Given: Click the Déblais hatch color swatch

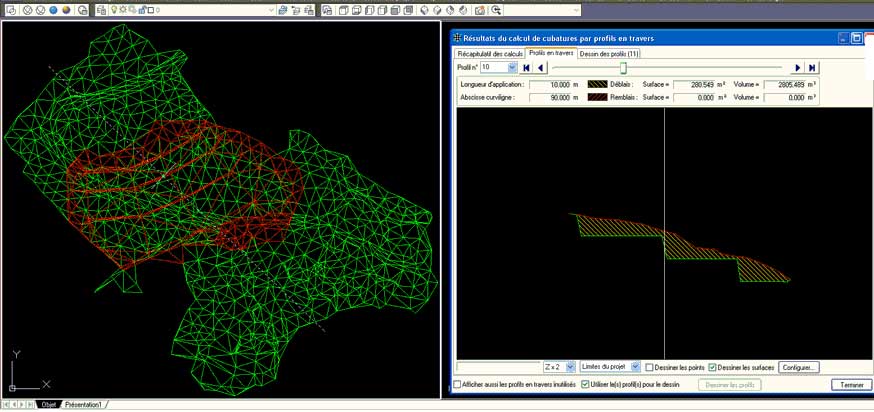Looking at the screenshot, I should pyautogui.click(x=597, y=85).
